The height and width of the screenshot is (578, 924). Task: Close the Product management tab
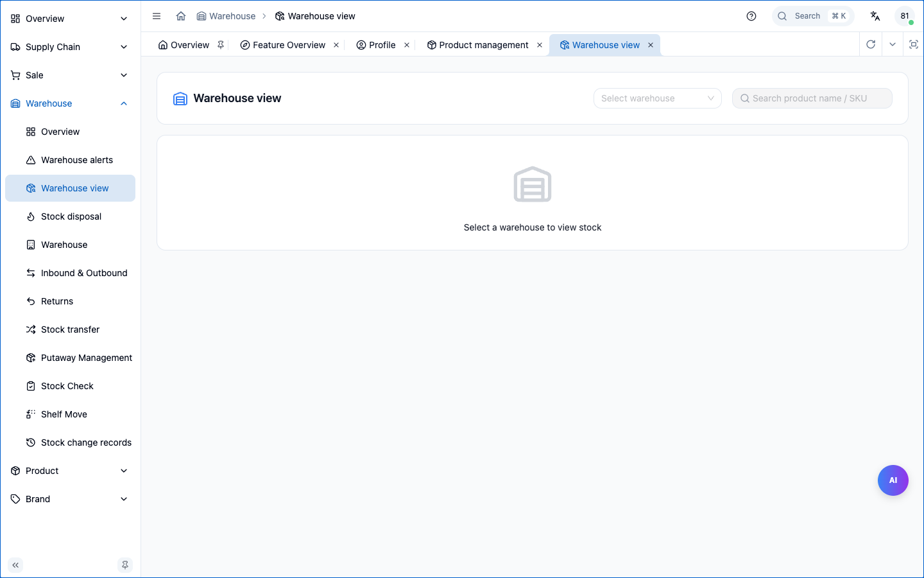540,45
